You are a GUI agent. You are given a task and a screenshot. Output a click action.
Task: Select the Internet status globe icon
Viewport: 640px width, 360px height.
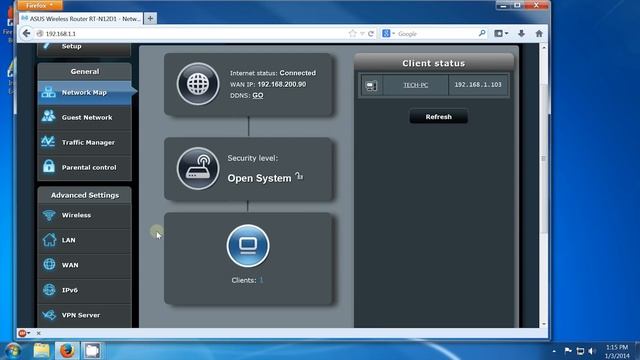pos(198,84)
